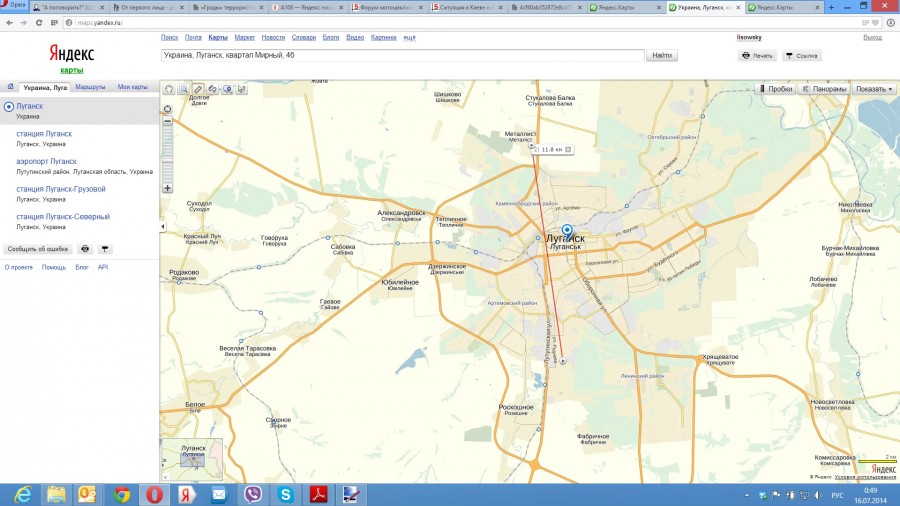The height and width of the screenshot is (506, 900).
Task: Open Viber from the Windows taskbar
Action: coord(253,494)
